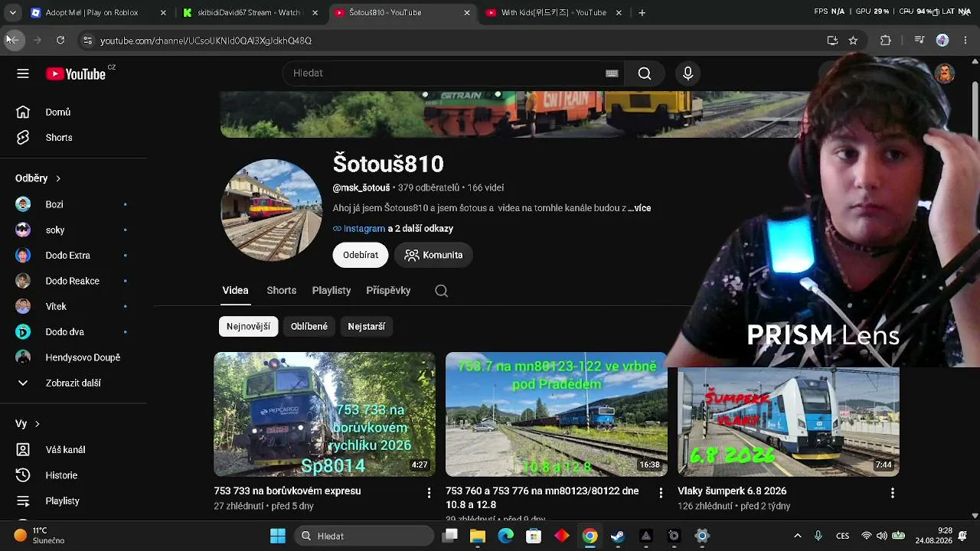Select the channel's Videa tab
Viewport: 980px width, 551px height.
coord(235,291)
